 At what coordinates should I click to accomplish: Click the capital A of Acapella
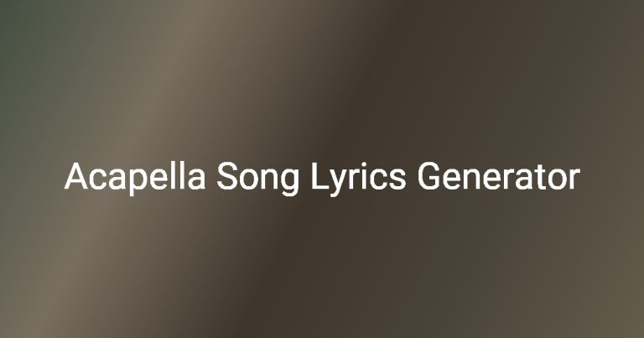(76, 177)
